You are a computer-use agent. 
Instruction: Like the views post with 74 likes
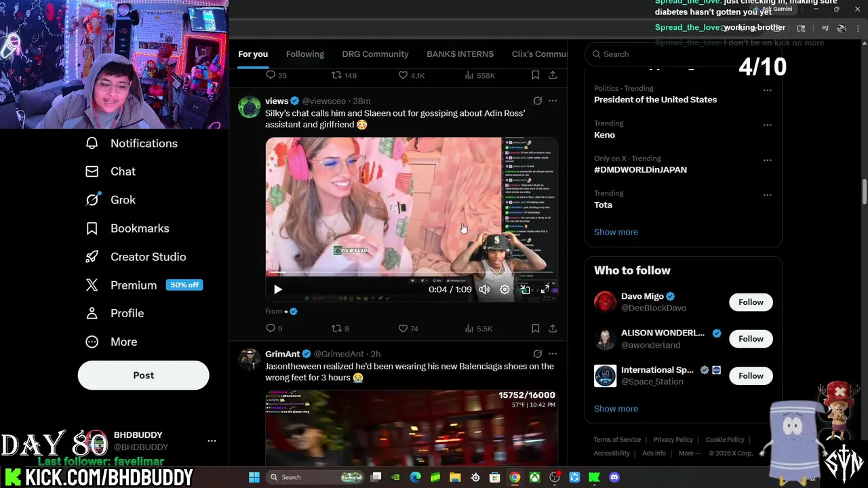coord(403,328)
